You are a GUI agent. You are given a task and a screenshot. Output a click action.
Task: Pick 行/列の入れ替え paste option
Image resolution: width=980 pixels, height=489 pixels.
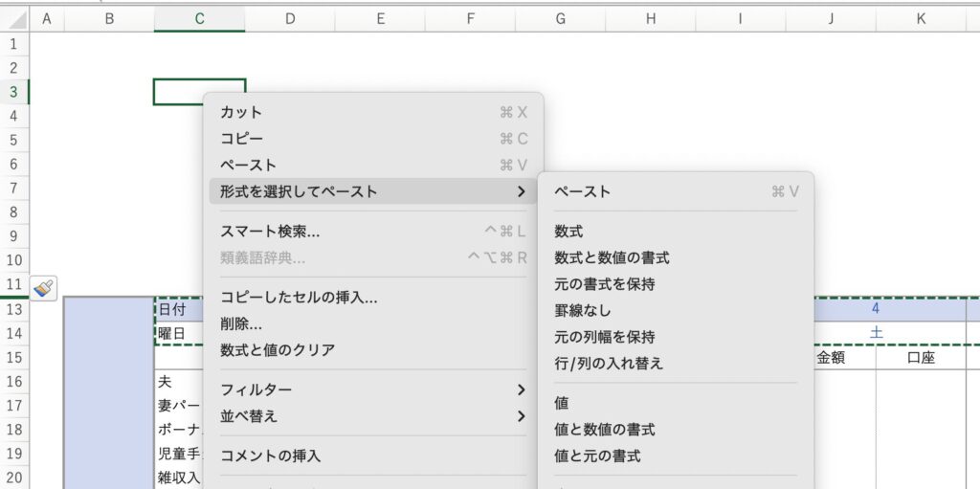609,364
